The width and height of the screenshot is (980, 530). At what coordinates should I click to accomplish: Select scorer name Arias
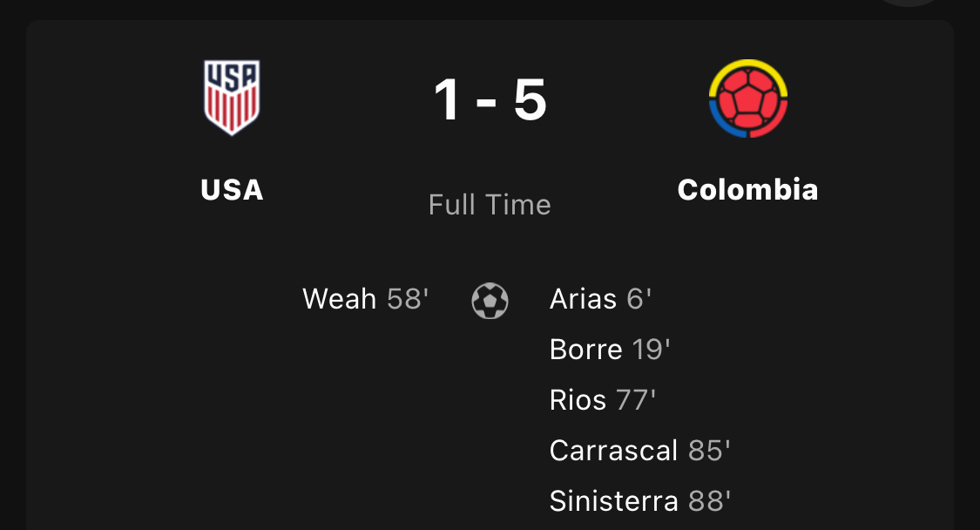583,299
